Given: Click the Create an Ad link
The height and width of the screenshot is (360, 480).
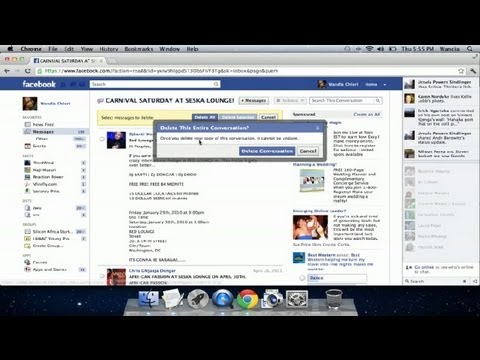Looking at the screenshot, I should pyautogui.click(x=367, y=114).
